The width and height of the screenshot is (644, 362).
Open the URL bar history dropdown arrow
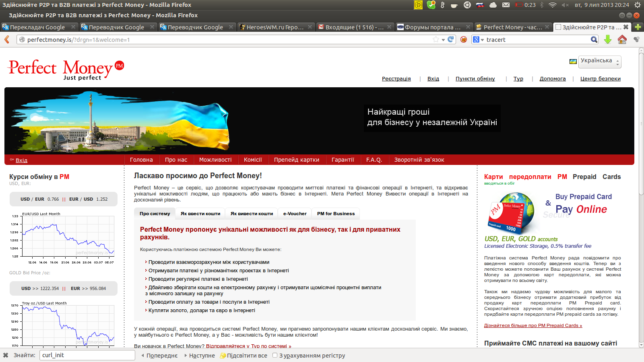pos(443,39)
